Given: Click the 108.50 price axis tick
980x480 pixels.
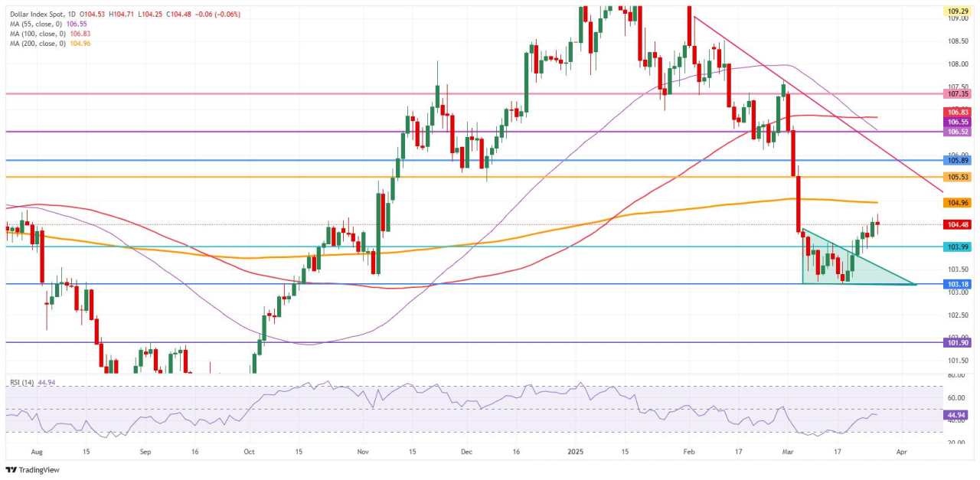Looking at the screenshot, I should point(958,41).
